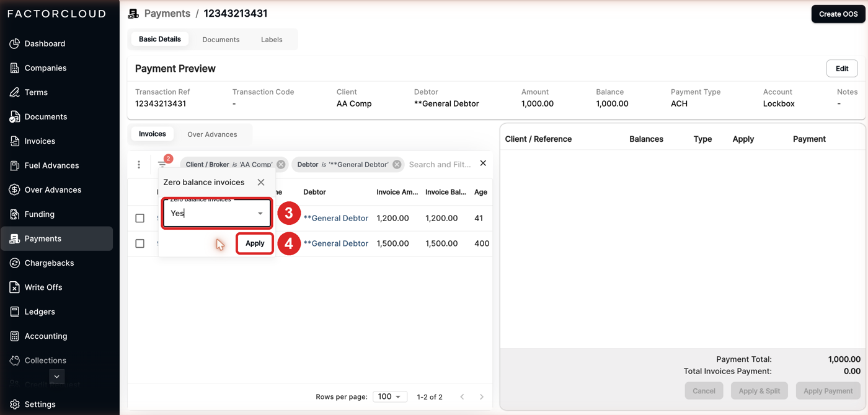868x415 pixels.
Task: Go to the previous page of invoices
Action: click(x=462, y=396)
